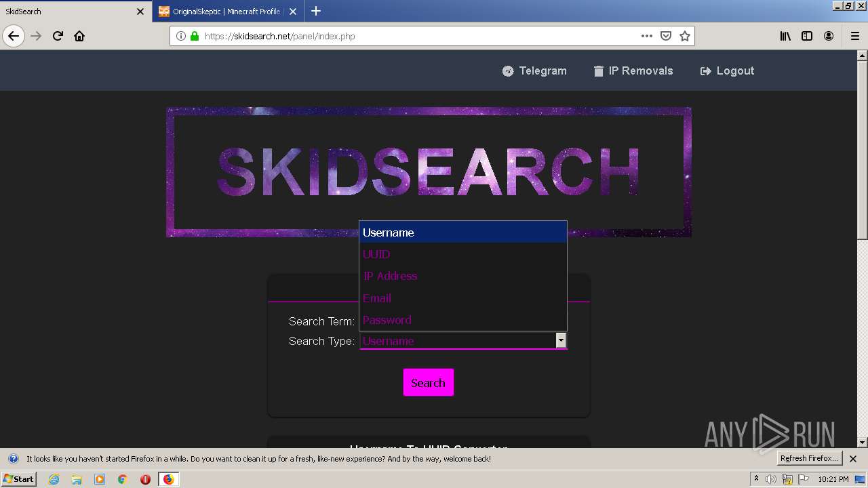Open the Firefox home page icon
868x488 pixels.
click(79, 36)
